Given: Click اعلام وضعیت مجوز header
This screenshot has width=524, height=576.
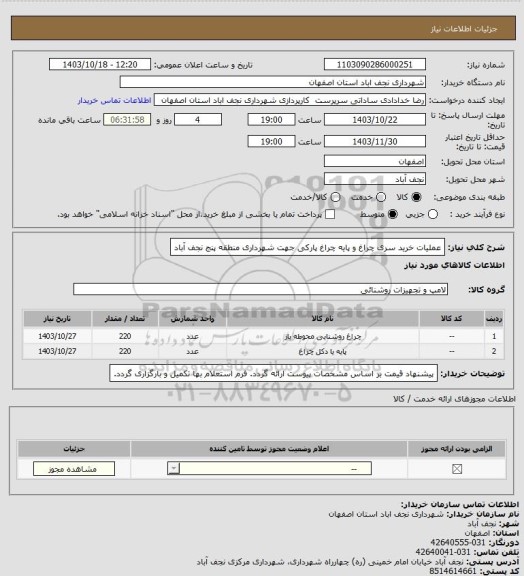Looking at the screenshot, I should click(269, 449).
